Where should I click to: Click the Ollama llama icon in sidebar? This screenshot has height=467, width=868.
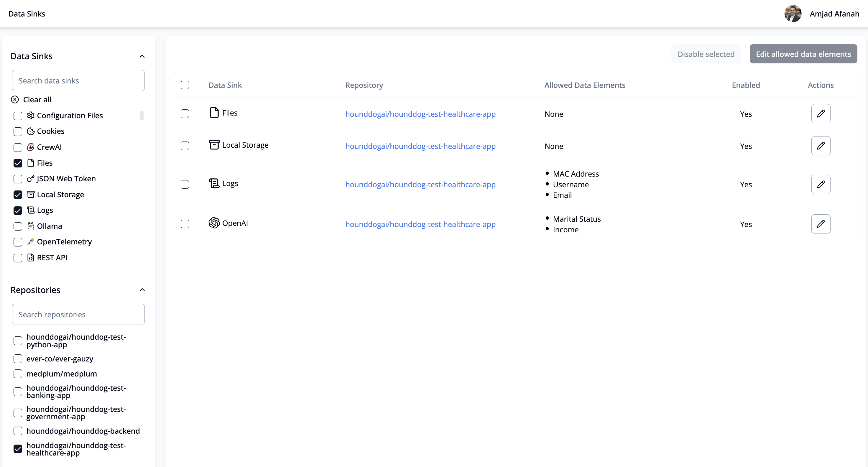[x=31, y=226]
